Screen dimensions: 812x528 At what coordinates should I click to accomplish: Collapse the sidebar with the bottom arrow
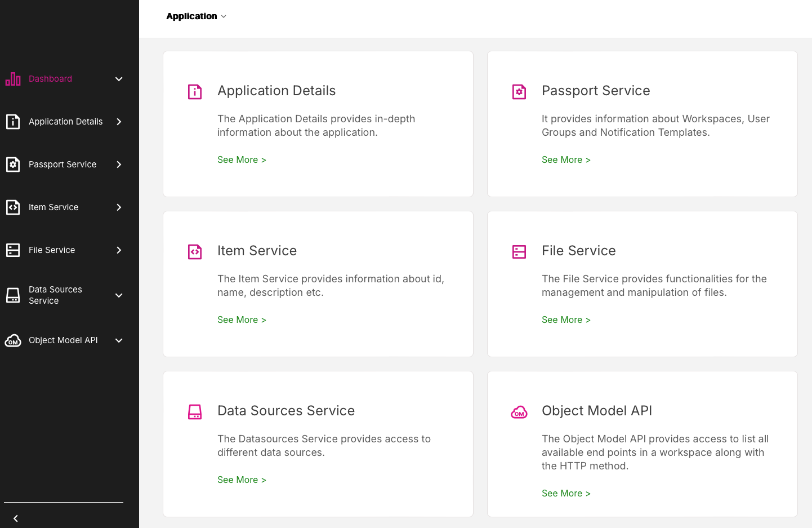pos(16,518)
